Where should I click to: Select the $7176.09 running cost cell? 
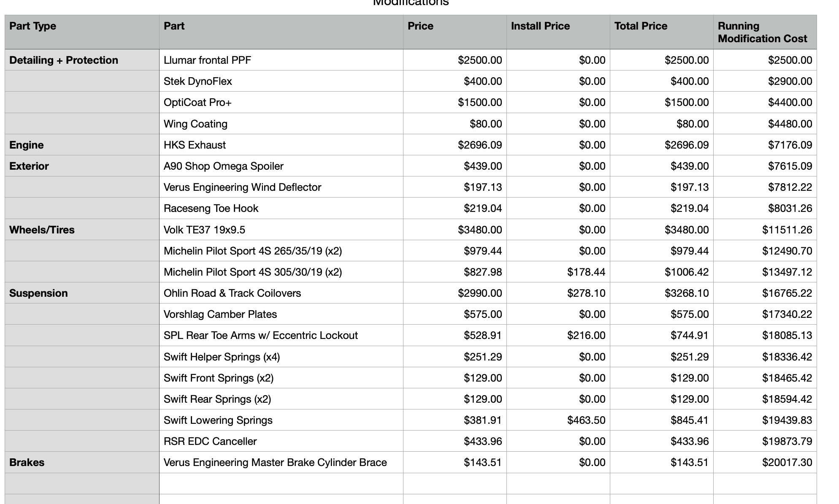(765, 145)
